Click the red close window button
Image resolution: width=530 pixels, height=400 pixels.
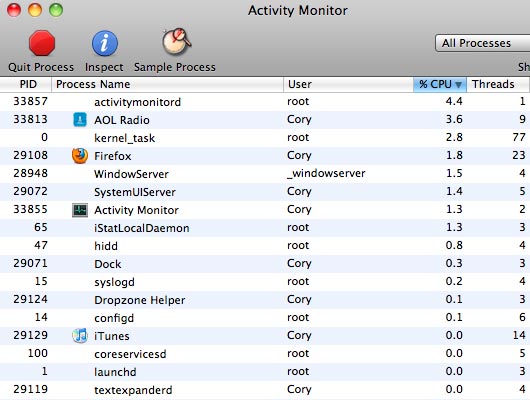(14, 10)
